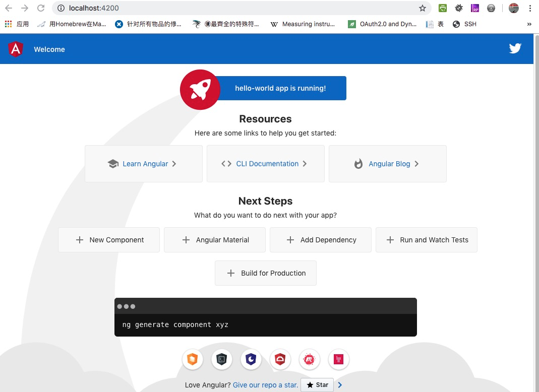This screenshot has height=392, width=539.
Task: Click the gray cog extension icon
Action: (x=491, y=8)
